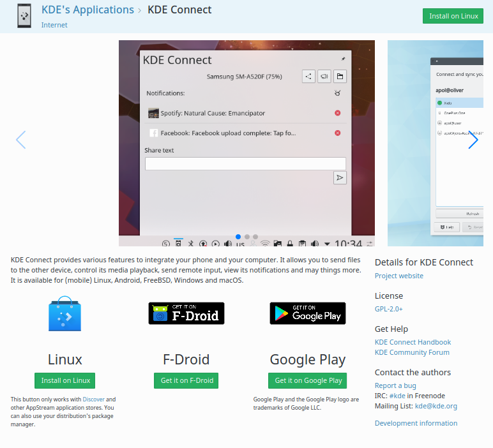Click the green Install on Linux button below
Image resolution: width=493 pixels, height=448 pixels.
pyautogui.click(x=64, y=381)
